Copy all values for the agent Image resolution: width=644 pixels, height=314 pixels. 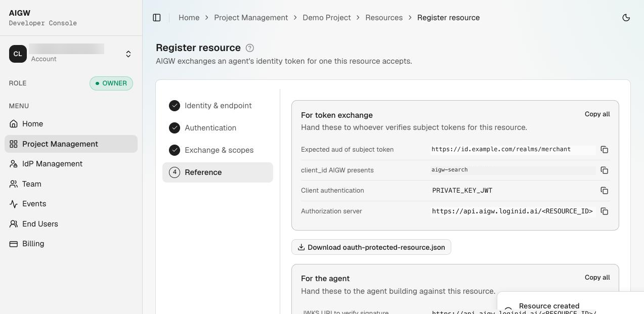(597, 278)
